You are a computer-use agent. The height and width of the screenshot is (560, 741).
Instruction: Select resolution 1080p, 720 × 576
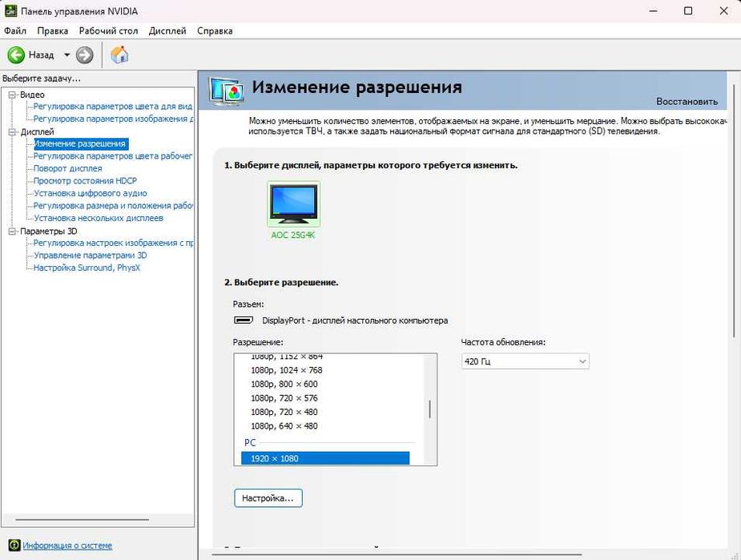(284, 398)
